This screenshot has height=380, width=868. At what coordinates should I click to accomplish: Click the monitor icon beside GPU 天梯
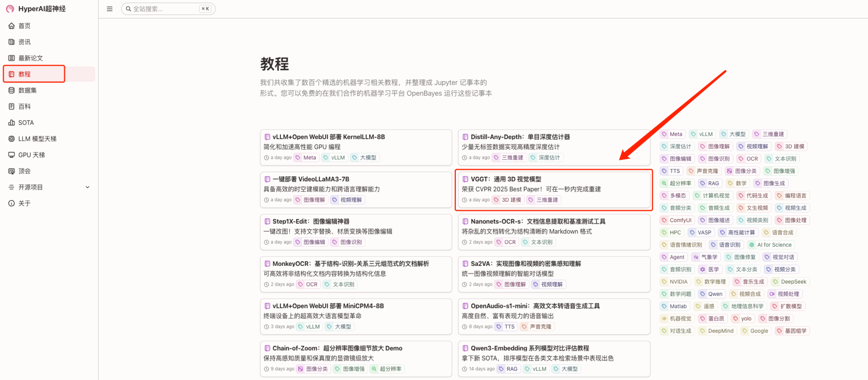[12, 155]
